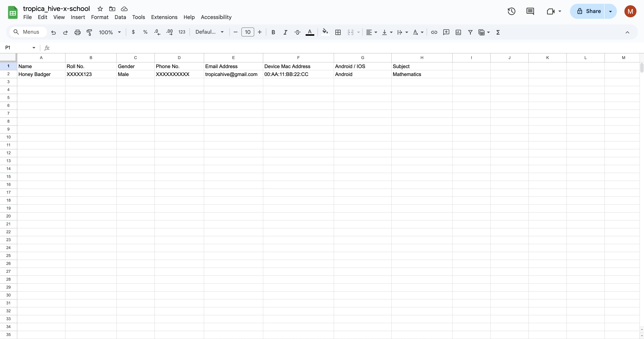The width and height of the screenshot is (644, 339).
Task: Open the fill color picker
Action: pyautogui.click(x=325, y=32)
